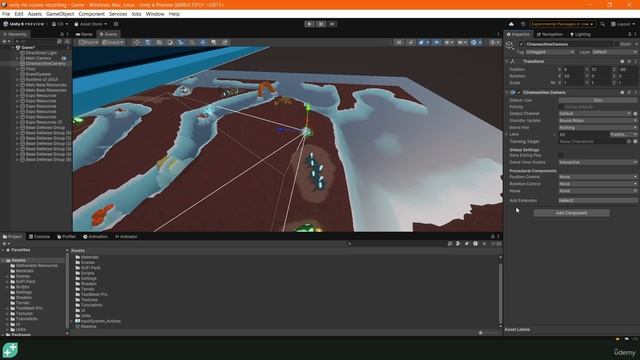
Task: Click GameObject cube icon in Inspector
Action: point(509,46)
